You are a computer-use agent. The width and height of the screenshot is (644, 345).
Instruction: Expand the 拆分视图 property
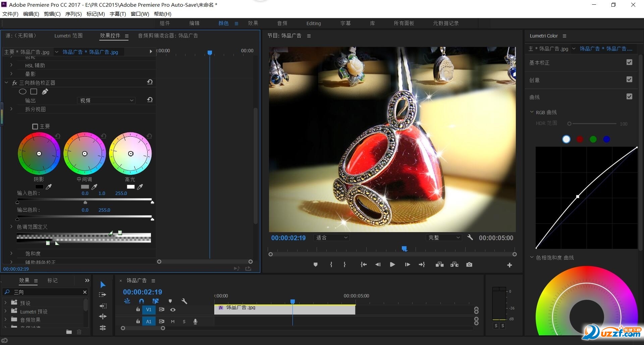(11, 109)
